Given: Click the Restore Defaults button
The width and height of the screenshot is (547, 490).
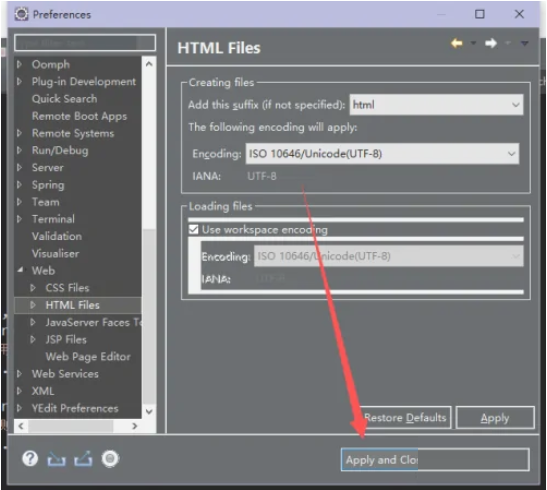Looking at the screenshot, I should tap(405, 417).
